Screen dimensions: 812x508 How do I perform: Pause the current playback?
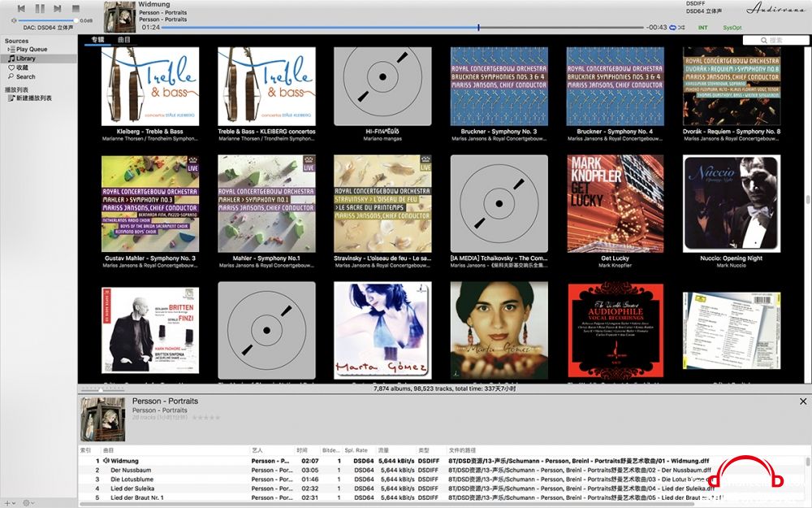pos(39,8)
